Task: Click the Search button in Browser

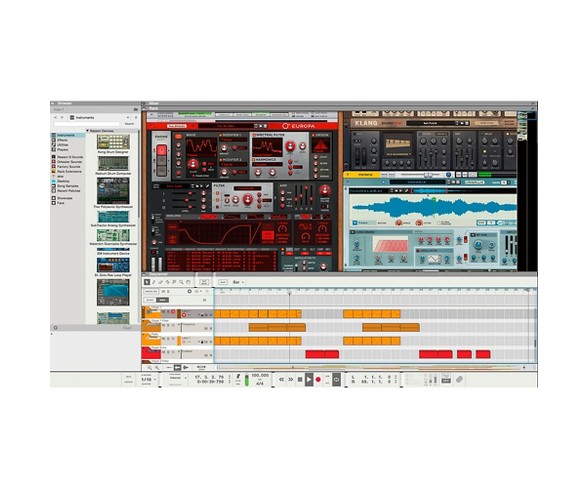Action: click(x=129, y=124)
